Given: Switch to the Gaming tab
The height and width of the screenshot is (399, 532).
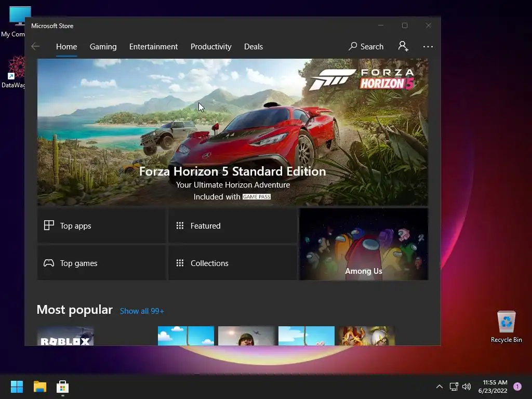Looking at the screenshot, I should (103, 46).
